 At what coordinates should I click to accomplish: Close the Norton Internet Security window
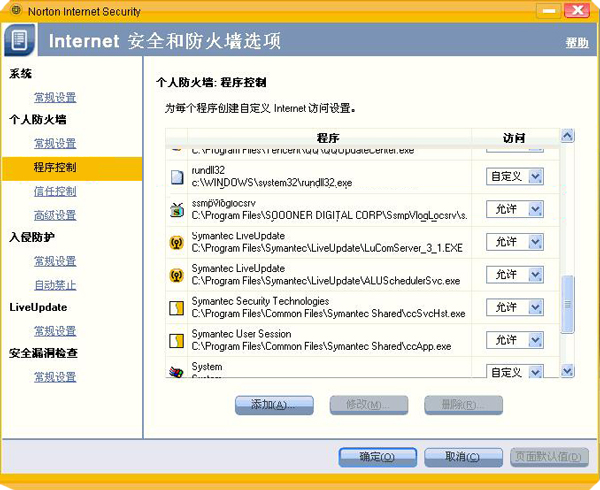[x=577, y=11]
